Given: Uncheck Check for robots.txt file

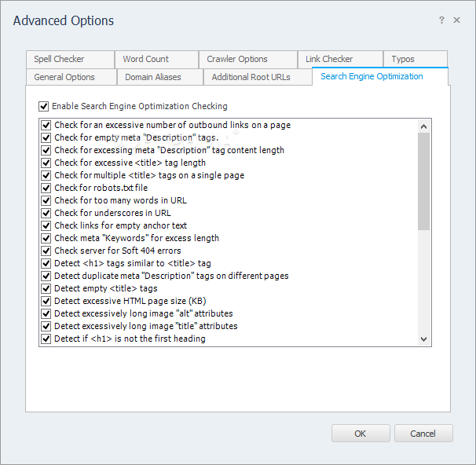Looking at the screenshot, I should pyautogui.click(x=46, y=188).
